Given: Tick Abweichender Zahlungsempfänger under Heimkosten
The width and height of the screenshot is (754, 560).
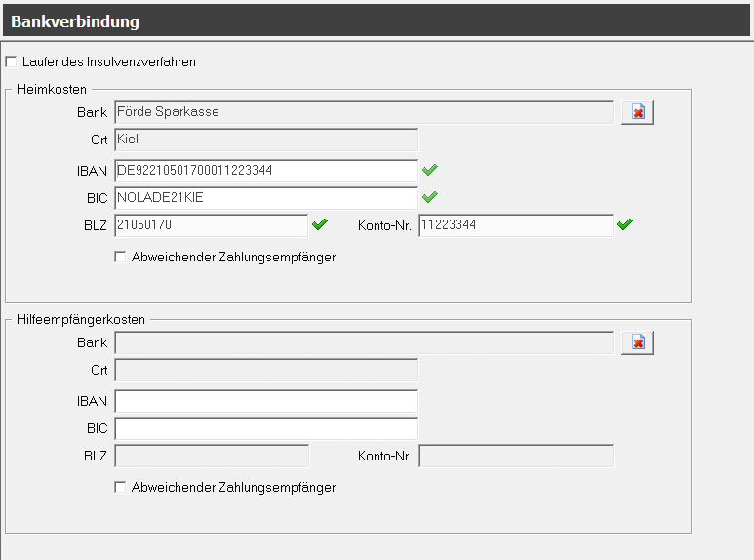Looking at the screenshot, I should pos(120,258).
